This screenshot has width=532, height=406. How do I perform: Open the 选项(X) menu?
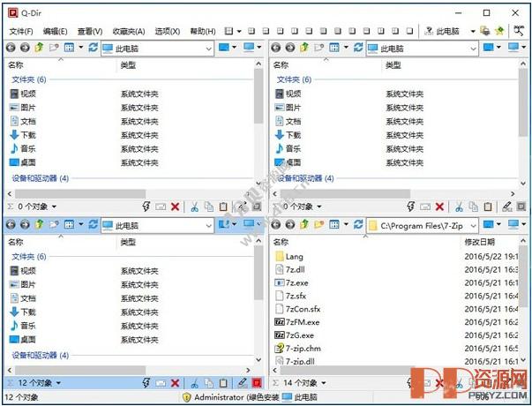click(168, 31)
